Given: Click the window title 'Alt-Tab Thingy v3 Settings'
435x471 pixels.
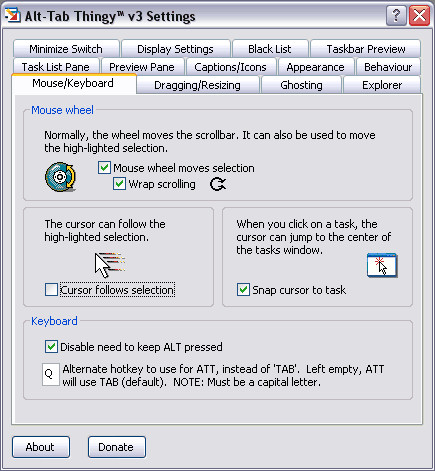Looking at the screenshot, I should click(110, 16).
